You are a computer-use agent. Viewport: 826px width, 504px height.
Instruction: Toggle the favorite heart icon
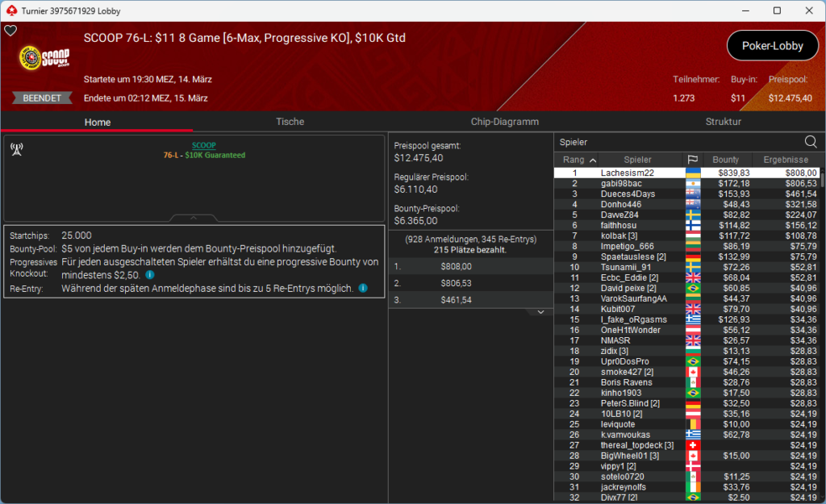pyautogui.click(x=10, y=31)
